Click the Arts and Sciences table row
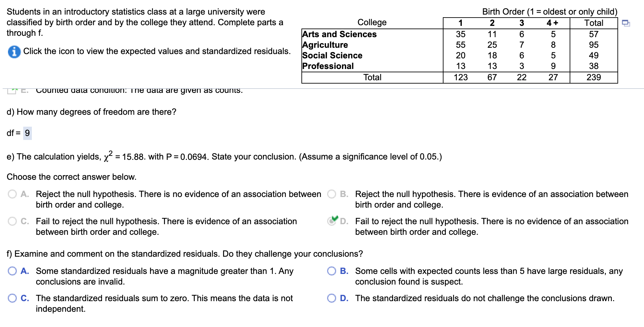Screen dimensions: 644x327 tap(339, 34)
